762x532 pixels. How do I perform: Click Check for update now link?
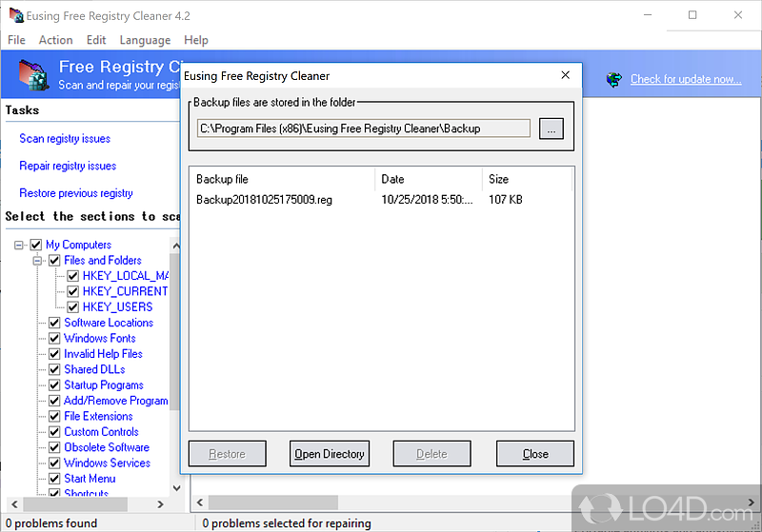(x=686, y=79)
